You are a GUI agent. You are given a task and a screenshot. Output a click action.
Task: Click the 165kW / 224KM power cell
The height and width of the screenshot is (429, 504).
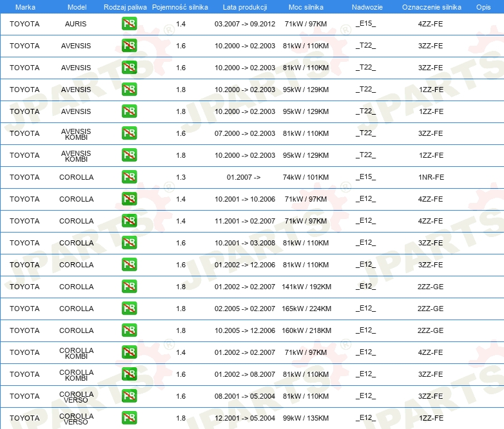point(306,309)
